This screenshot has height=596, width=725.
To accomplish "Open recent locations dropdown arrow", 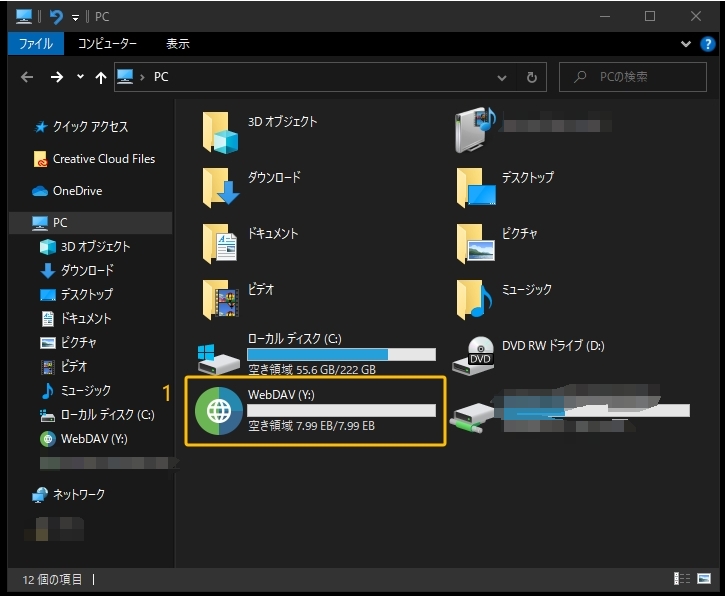I will [x=80, y=77].
